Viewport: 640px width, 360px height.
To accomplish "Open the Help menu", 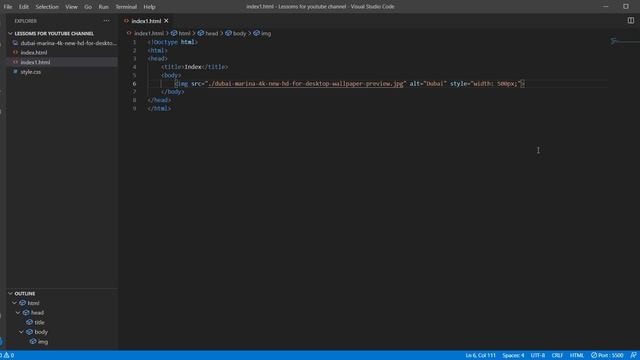I will [149, 7].
